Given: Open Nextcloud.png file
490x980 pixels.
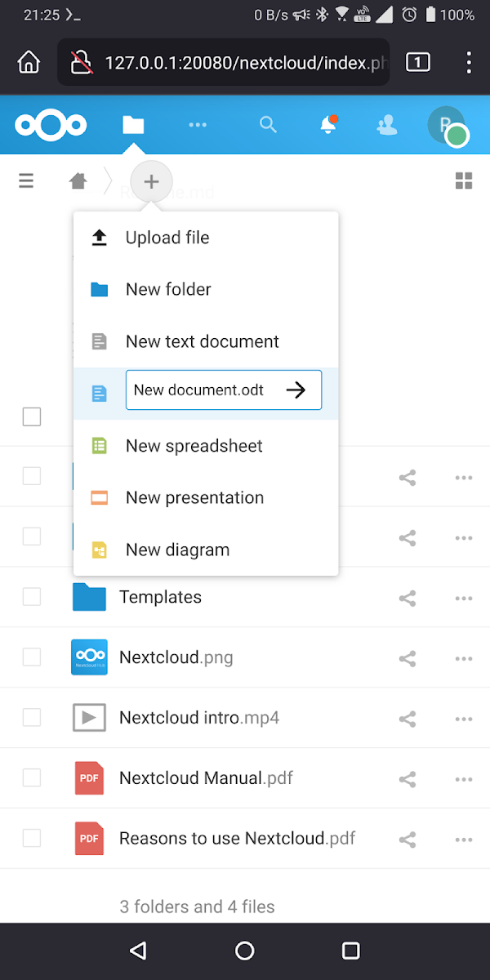Looking at the screenshot, I should [x=176, y=657].
